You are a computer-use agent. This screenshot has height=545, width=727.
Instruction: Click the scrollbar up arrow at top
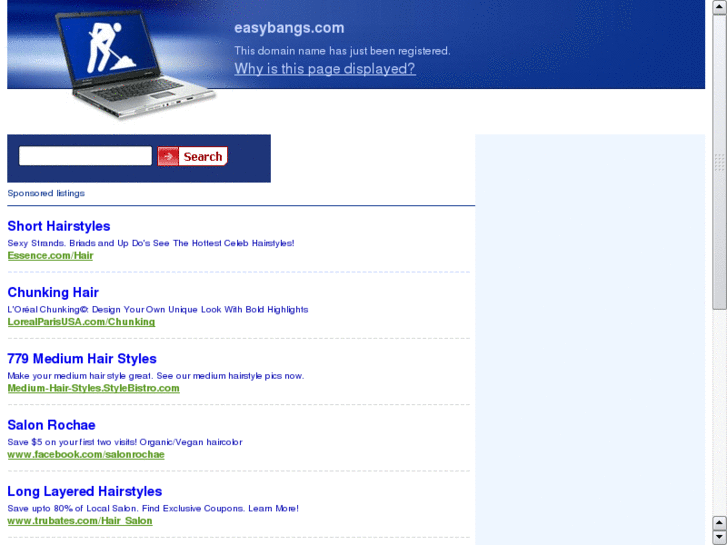point(719,6)
